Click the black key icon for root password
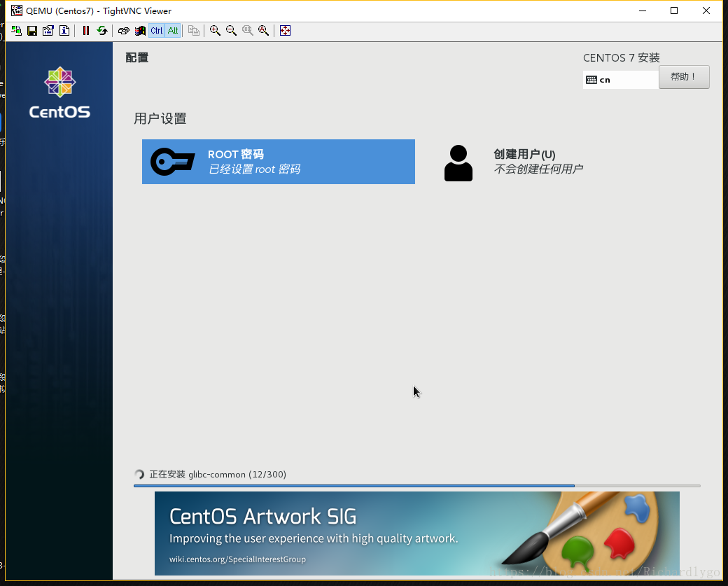Viewport: 728px width, 586px height. pyautogui.click(x=172, y=162)
